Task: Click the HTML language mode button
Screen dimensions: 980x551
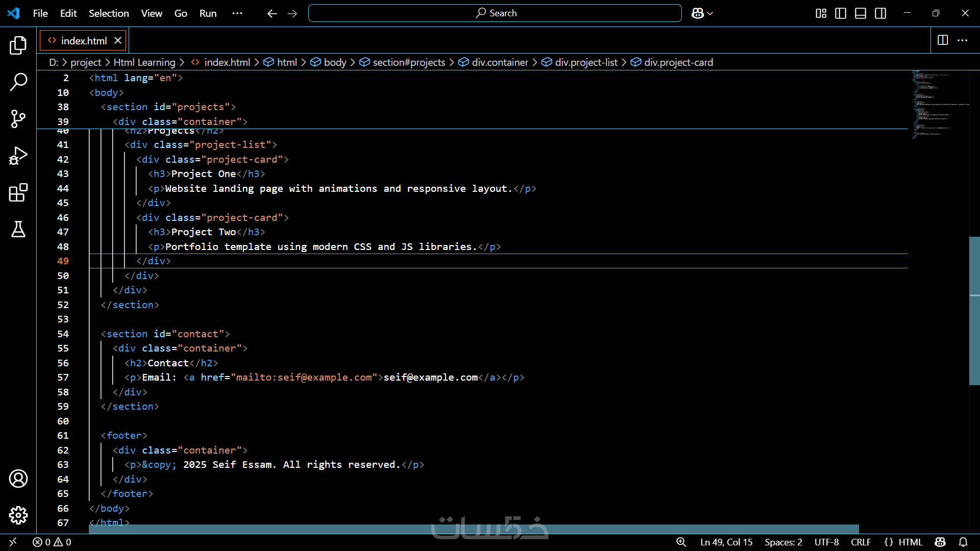Action: click(910, 542)
